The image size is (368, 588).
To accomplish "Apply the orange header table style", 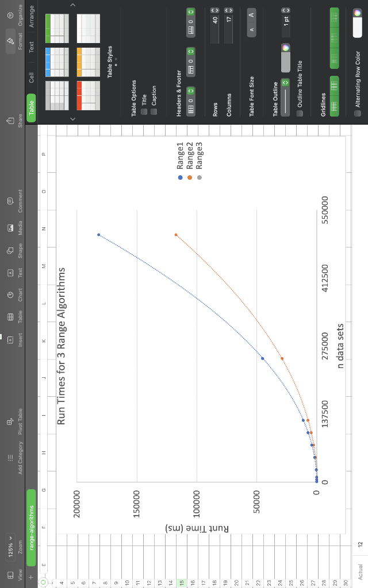I will pos(88,62).
